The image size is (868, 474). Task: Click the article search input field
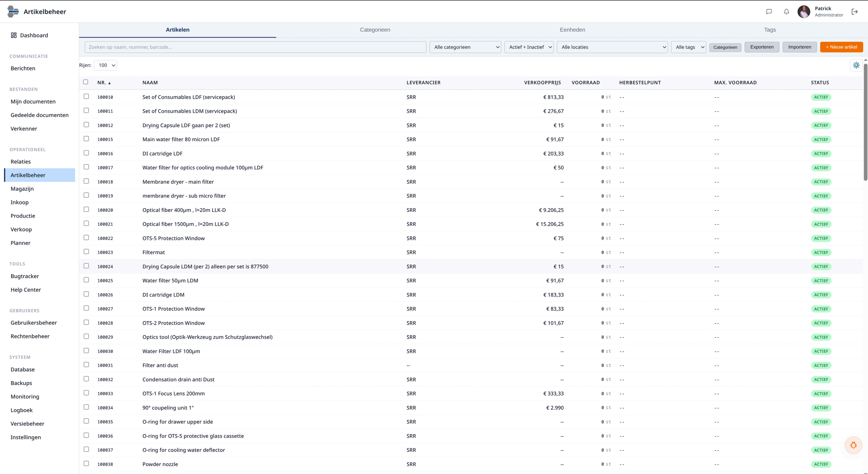point(255,47)
